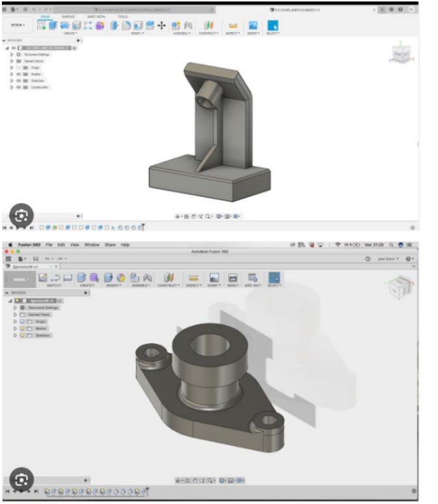Click the Insert image icon in upper toolbar
This screenshot has height=504, width=438.
[x=252, y=25]
